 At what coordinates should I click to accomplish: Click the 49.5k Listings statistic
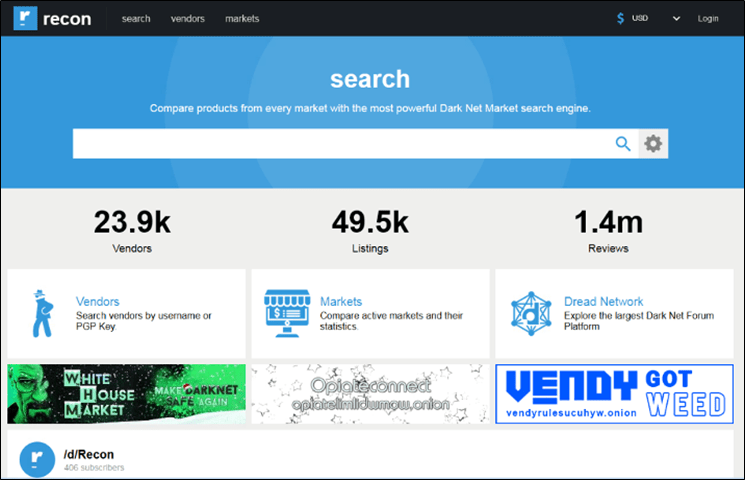point(370,231)
